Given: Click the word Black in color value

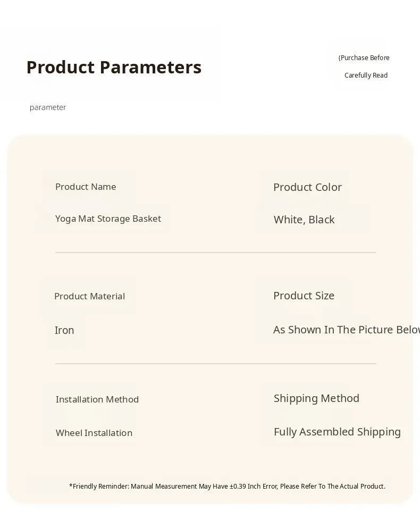Looking at the screenshot, I should coord(321,220).
